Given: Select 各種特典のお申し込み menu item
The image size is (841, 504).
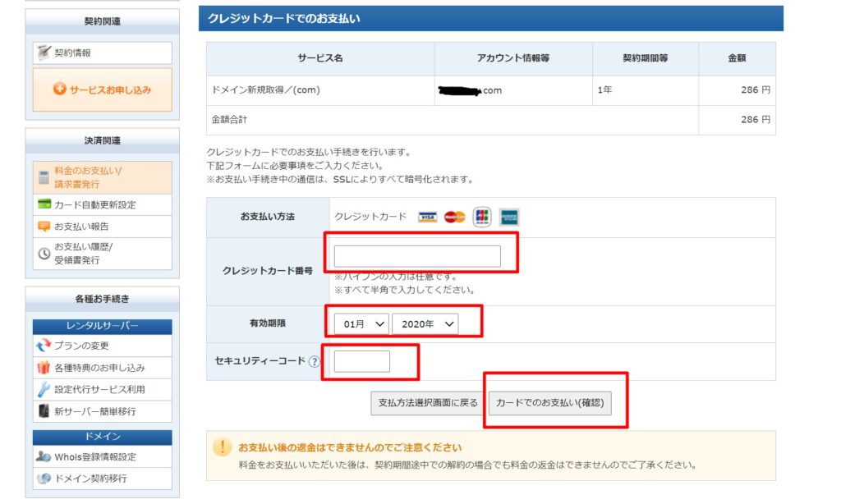Looking at the screenshot, I should pos(103,367).
